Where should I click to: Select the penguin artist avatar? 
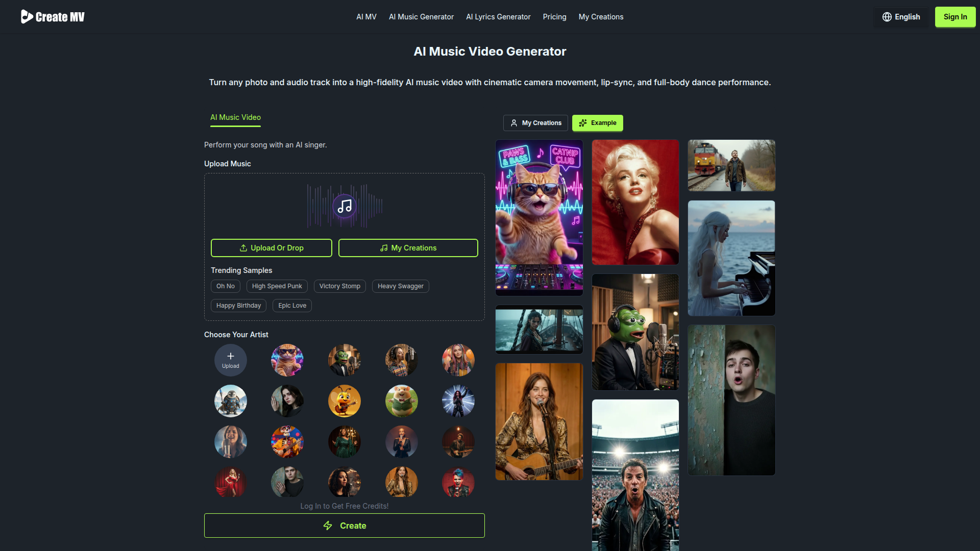230,401
